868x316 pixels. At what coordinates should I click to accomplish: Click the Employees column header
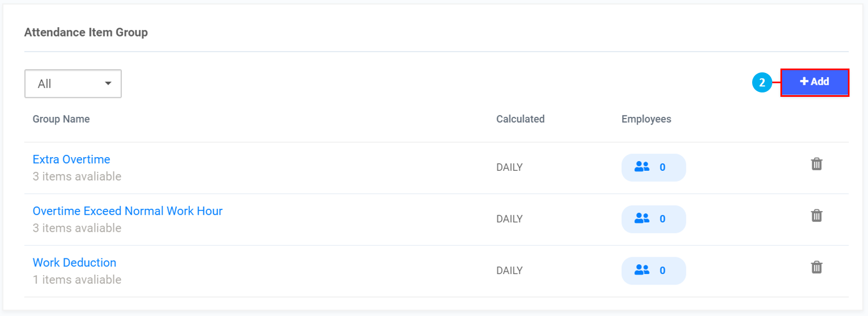point(646,119)
